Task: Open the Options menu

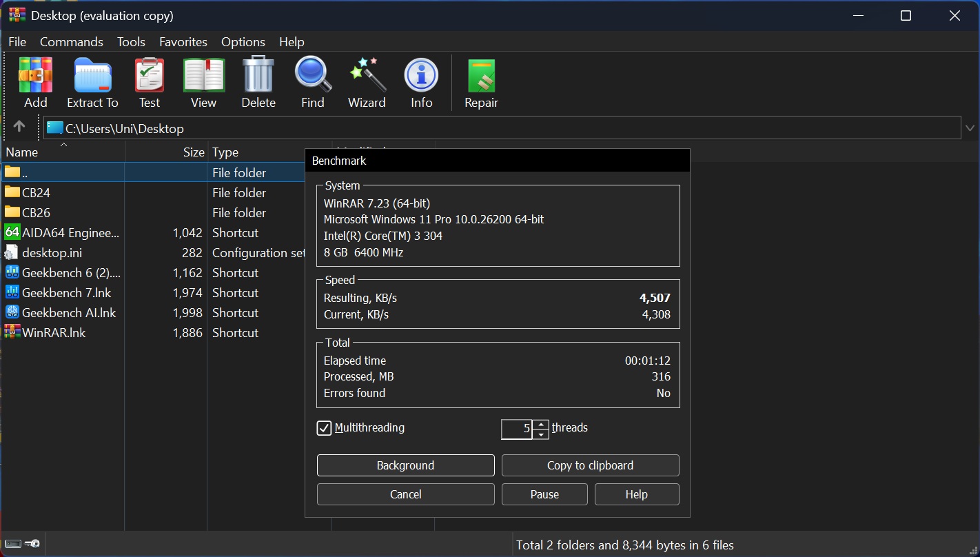Action: point(243,42)
